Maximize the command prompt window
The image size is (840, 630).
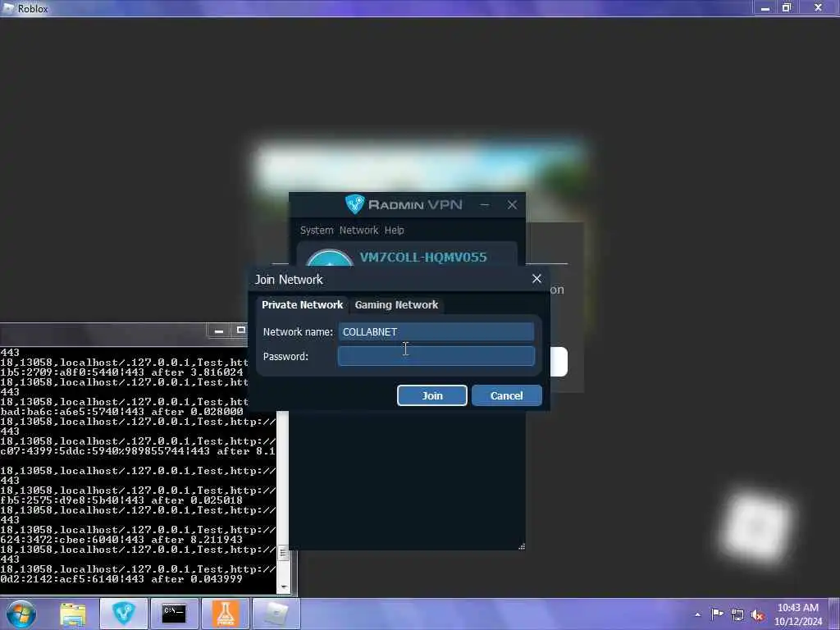click(240, 330)
